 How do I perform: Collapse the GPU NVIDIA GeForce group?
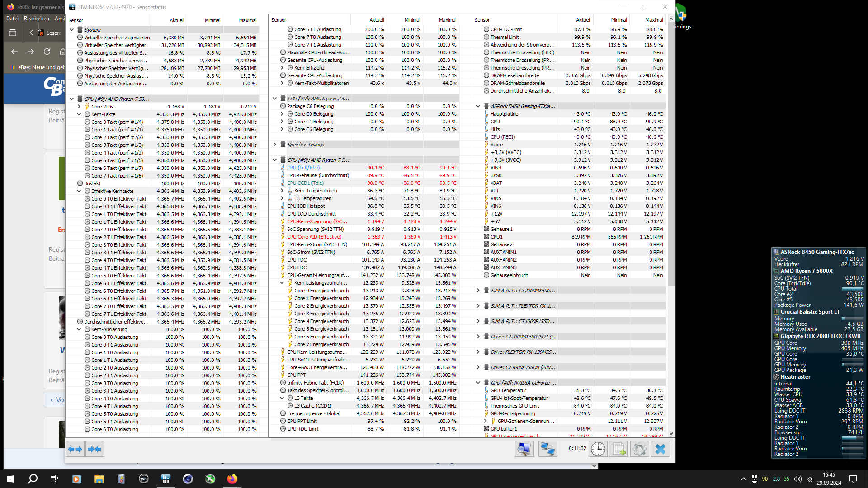tap(478, 383)
